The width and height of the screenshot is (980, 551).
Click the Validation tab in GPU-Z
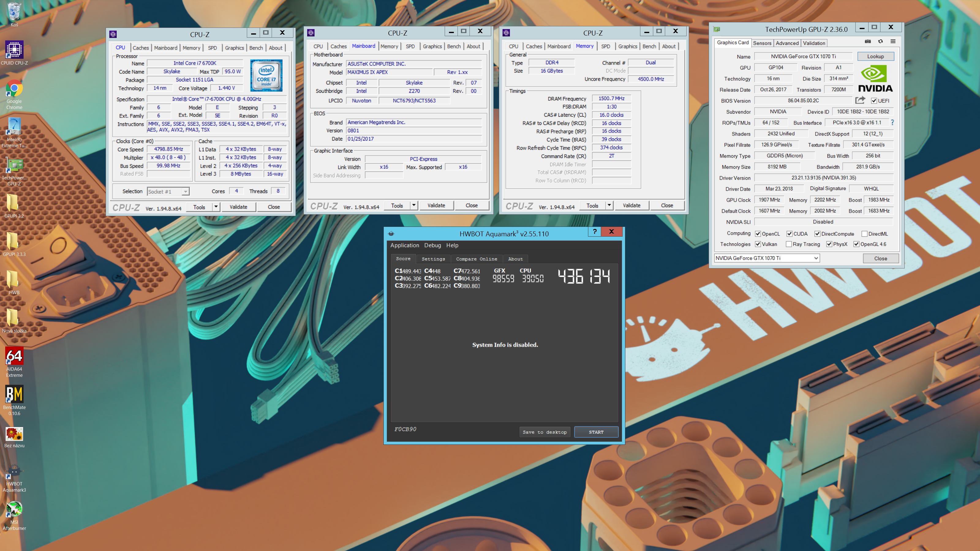coord(814,43)
